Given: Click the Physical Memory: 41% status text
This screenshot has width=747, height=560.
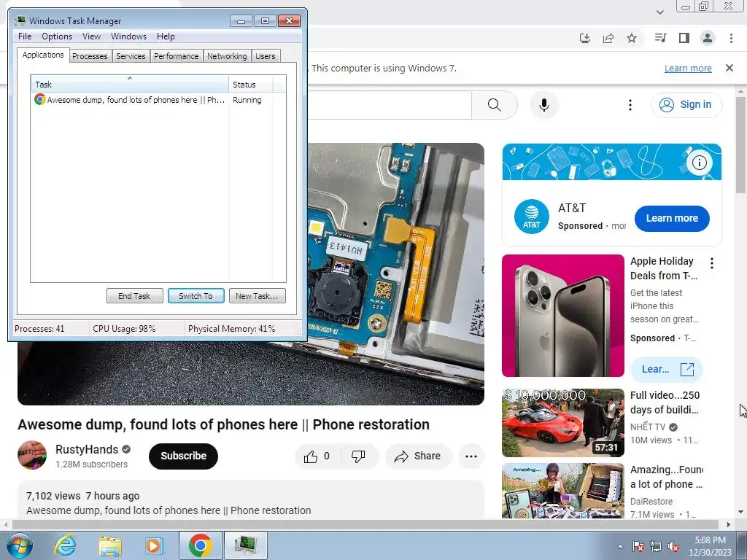Looking at the screenshot, I should coord(231,329).
